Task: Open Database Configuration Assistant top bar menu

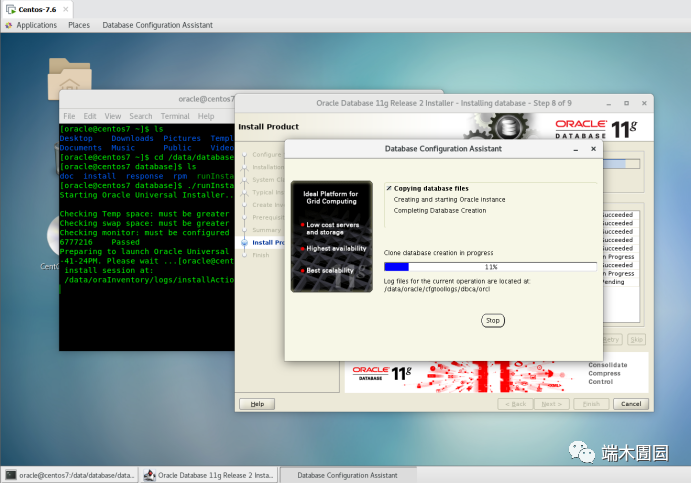Action: [x=158, y=25]
